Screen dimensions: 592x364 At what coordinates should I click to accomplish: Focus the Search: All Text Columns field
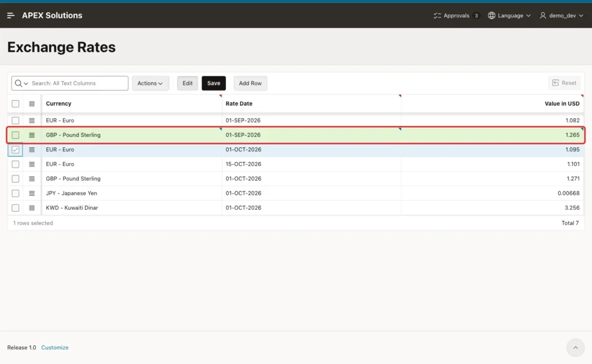79,83
